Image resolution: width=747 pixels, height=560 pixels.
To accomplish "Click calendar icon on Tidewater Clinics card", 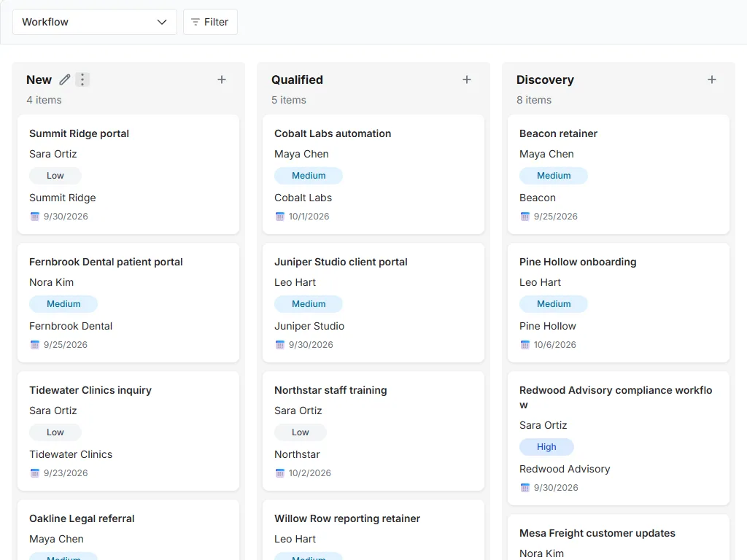I will (x=35, y=472).
